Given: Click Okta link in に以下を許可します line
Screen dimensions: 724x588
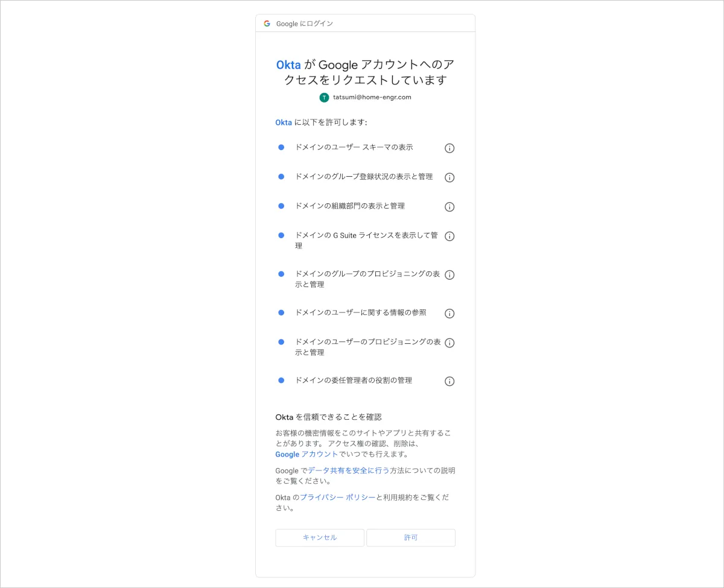Looking at the screenshot, I should point(284,122).
